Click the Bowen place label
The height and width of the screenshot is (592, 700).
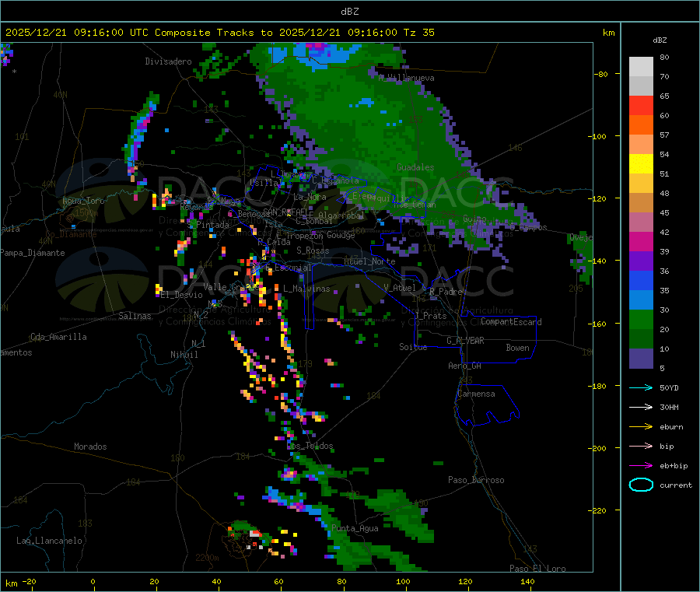[x=517, y=348]
